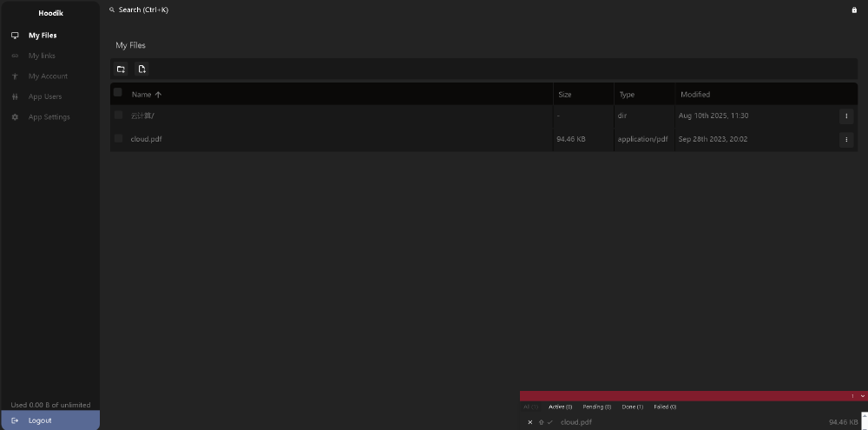Click the done checkmark beside queued cloud.pdf
Image resolution: width=868 pixels, height=430 pixels.
[549, 422]
